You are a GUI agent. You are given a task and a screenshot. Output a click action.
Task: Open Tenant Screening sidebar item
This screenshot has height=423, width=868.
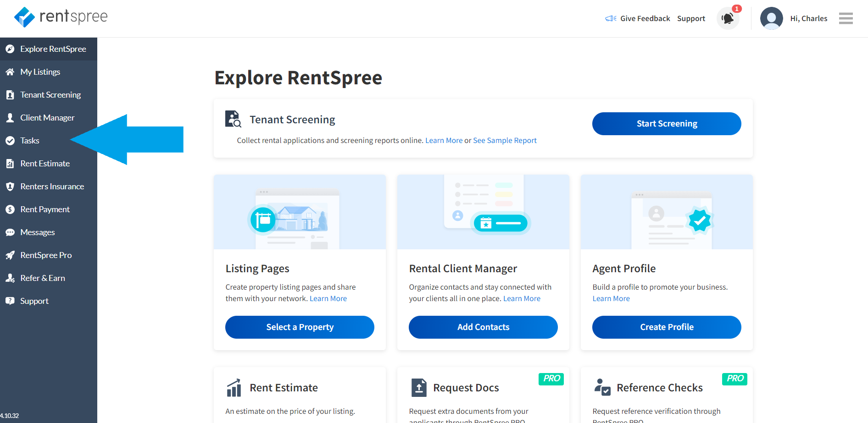[x=49, y=95]
